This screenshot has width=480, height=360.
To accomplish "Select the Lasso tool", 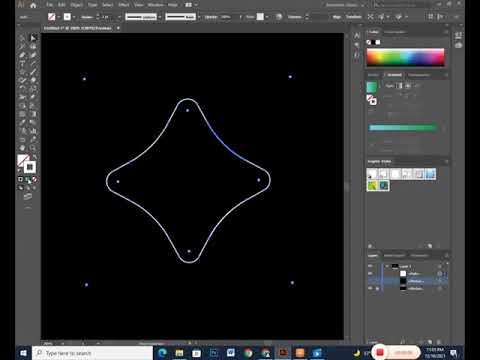I will click(33, 46).
